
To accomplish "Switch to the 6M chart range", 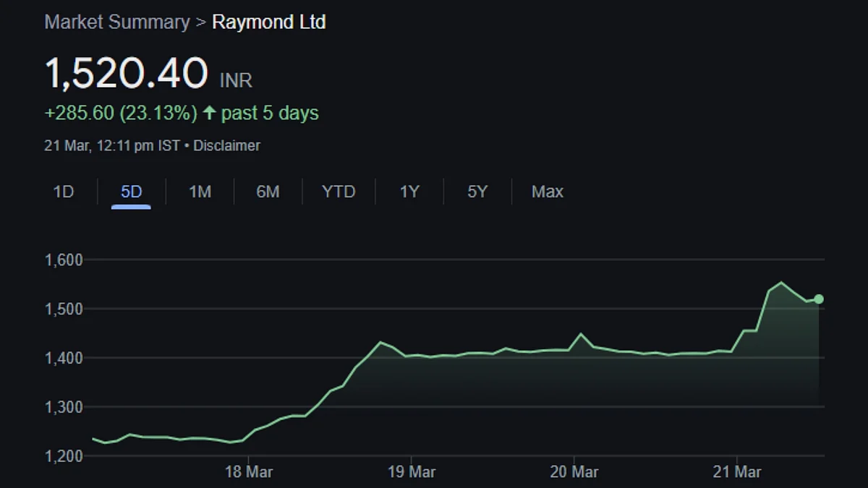I will 268,192.
